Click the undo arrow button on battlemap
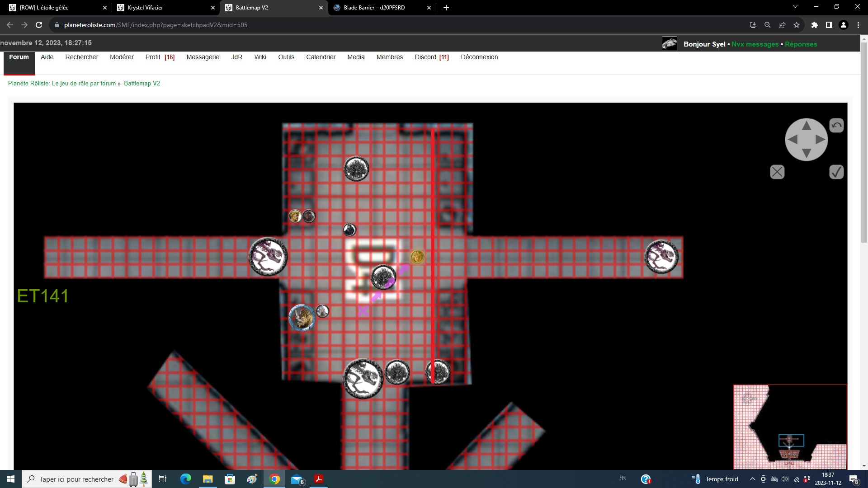 [836, 126]
